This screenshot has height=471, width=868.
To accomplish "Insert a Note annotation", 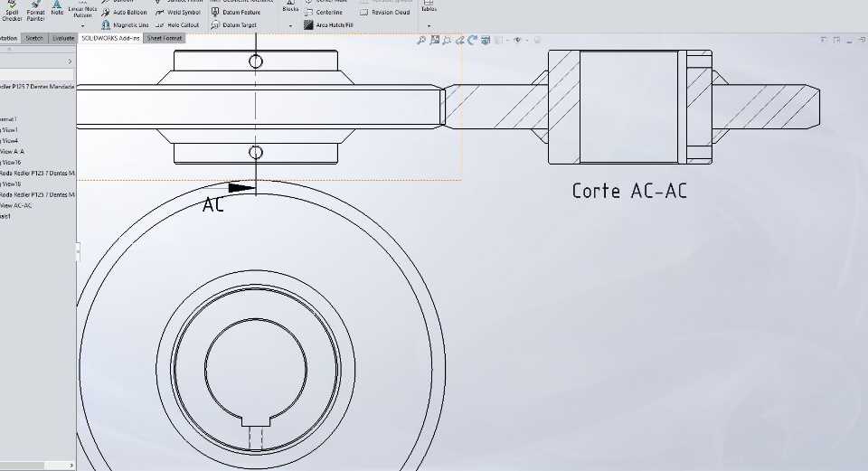I will pos(57,8).
